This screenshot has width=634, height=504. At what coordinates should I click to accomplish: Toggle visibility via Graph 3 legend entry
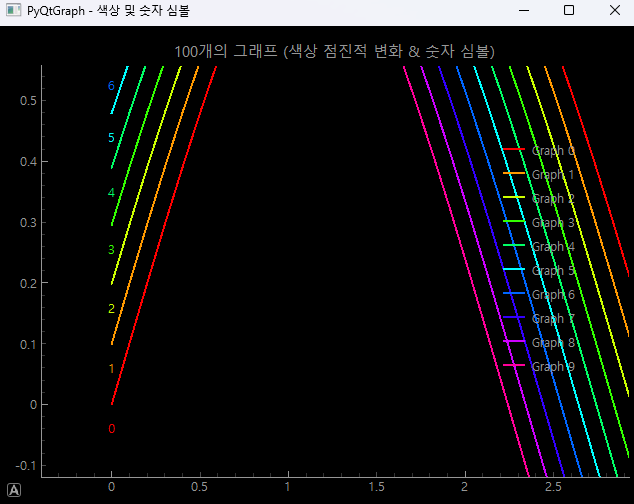pyautogui.click(x=539, y=222)
